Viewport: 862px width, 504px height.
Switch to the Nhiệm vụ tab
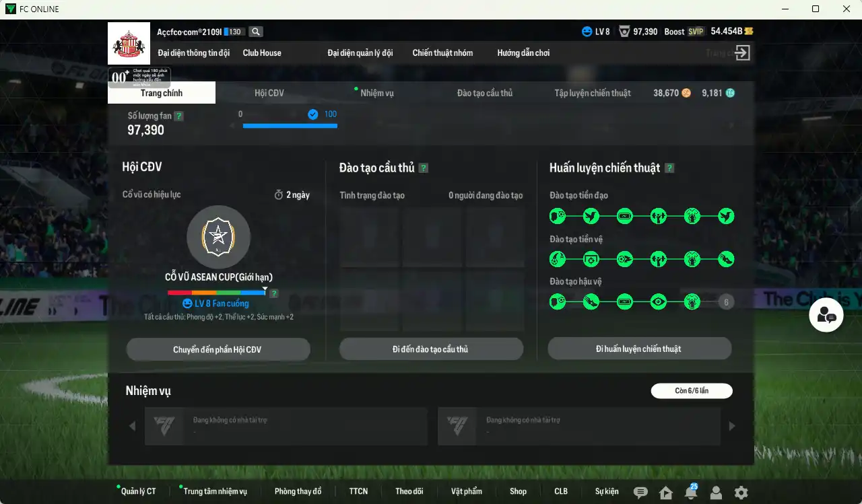(376, 93)
